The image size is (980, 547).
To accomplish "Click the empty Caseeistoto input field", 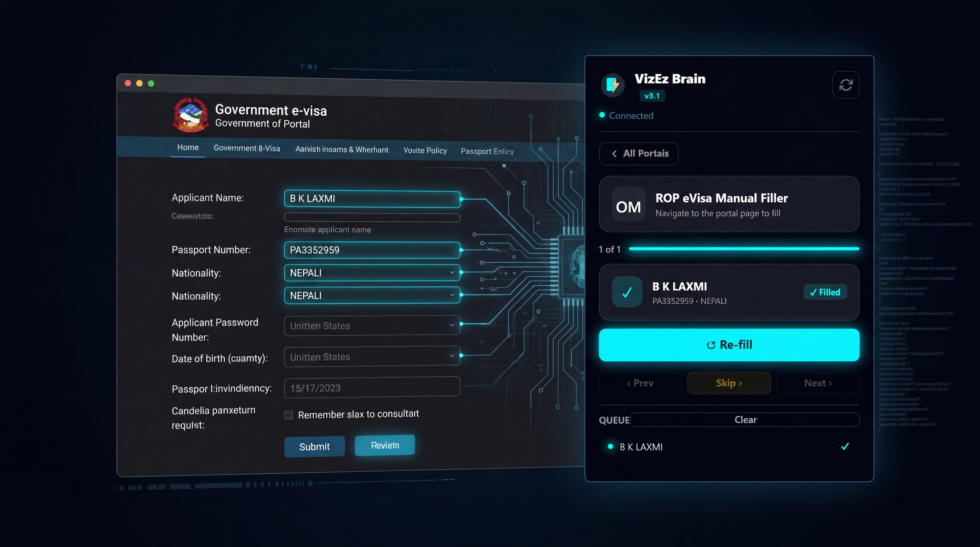I will click(x=372, y=218).
